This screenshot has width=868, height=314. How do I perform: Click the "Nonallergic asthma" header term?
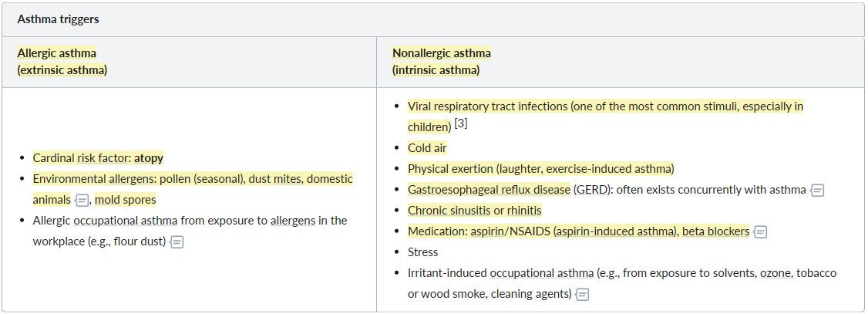point(441,53)
